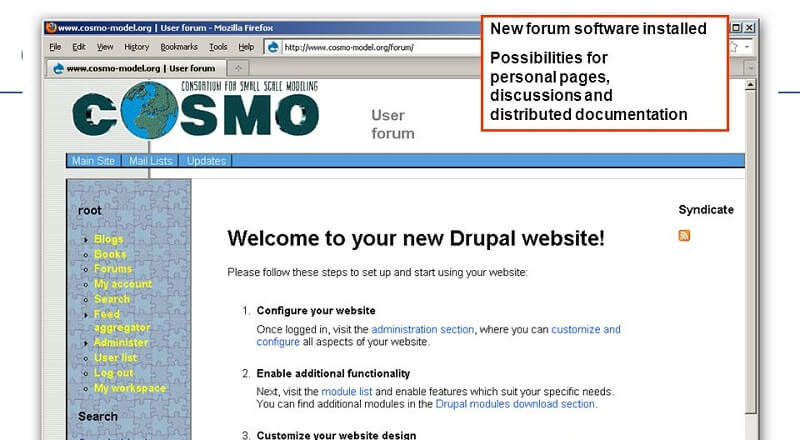800x440 pixels.
Task: Click the Log out sidebar link
Action: (113, 373)
